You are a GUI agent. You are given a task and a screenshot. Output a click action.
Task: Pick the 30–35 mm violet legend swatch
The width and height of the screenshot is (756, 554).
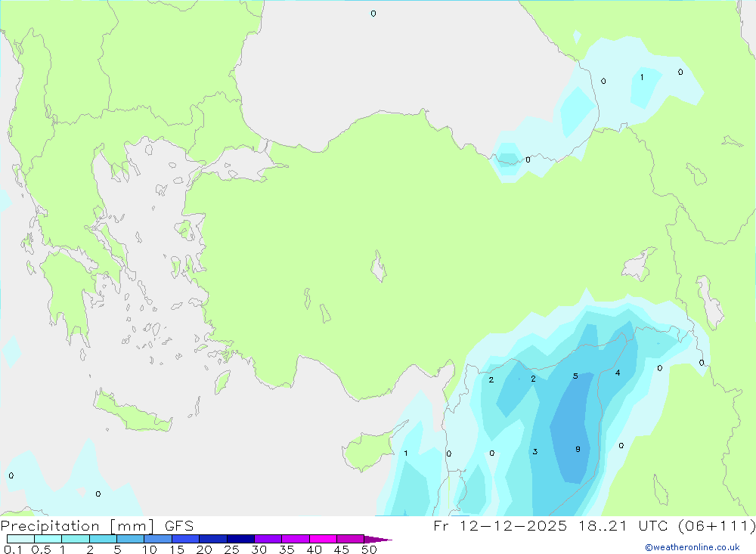268,539
